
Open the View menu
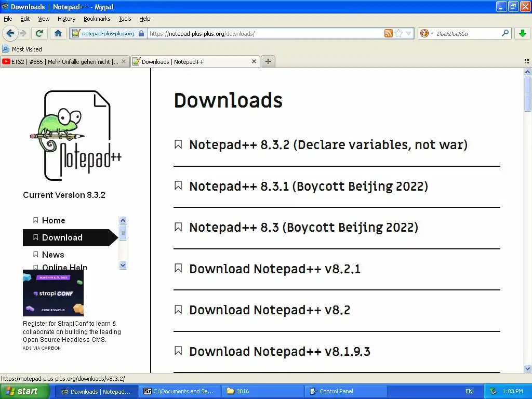(44, 19)
